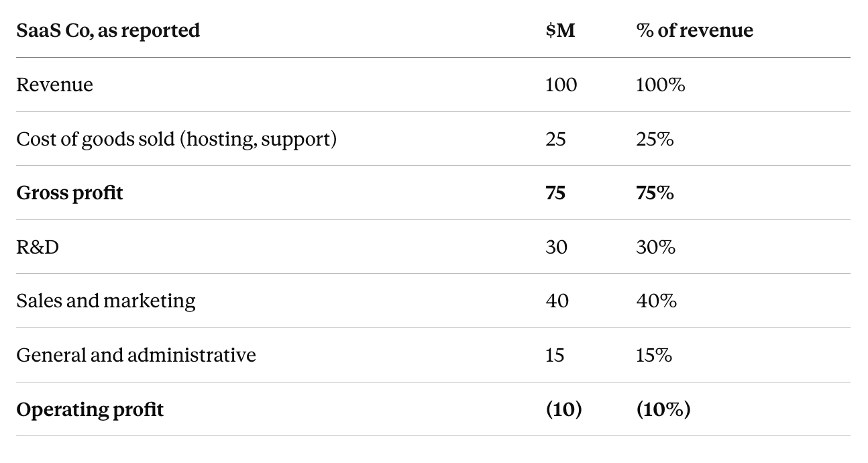Click the 'SaaS Co, as reported' header
The image size is (868, 463).
point(108,31)
